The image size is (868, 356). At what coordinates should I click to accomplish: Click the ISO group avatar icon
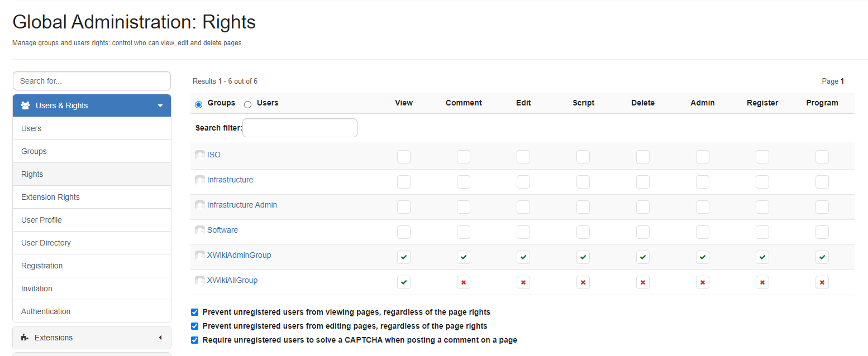[200, 155]
